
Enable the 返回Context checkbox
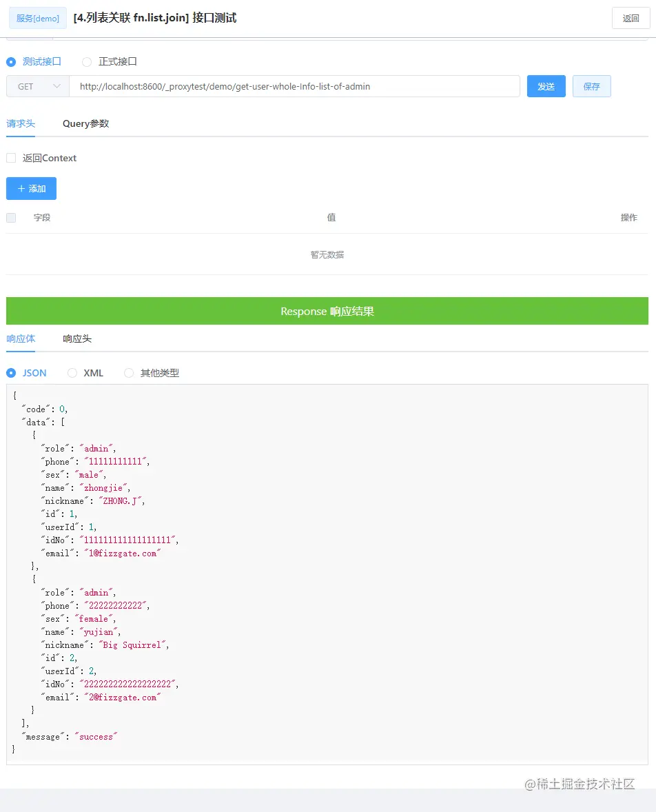click(11, 158)
